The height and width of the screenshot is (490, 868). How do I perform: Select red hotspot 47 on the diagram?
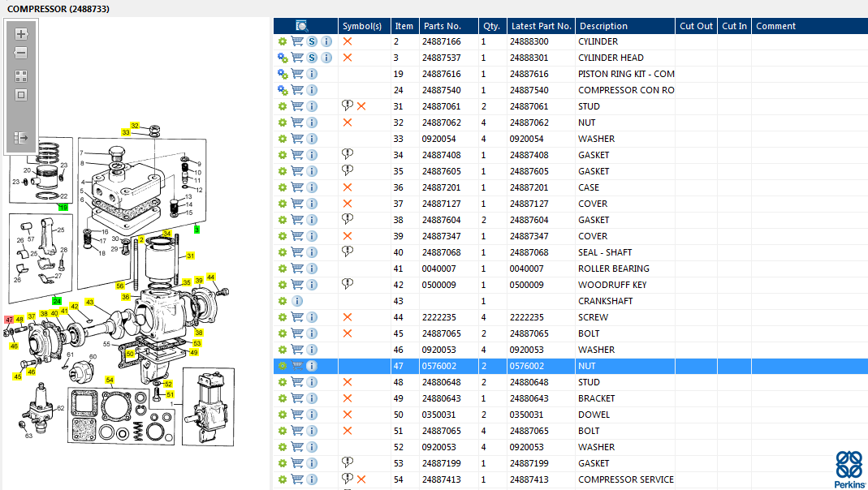click(x=9, y=320)
